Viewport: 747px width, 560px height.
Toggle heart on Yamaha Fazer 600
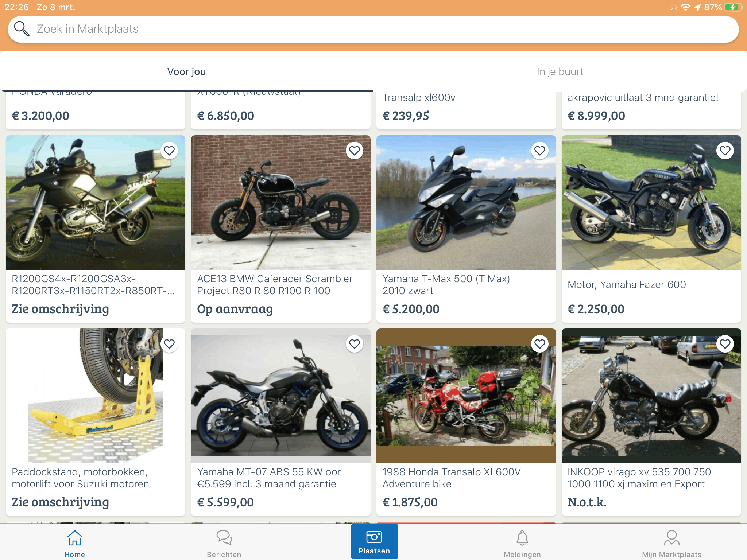pos(725,151)
